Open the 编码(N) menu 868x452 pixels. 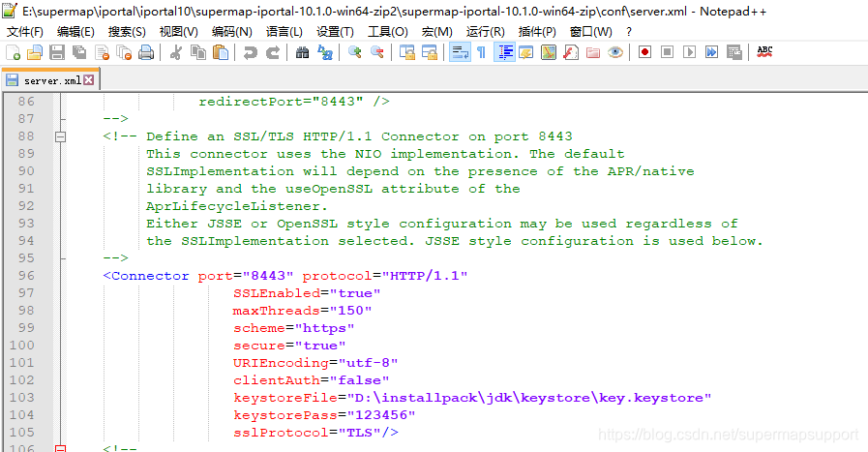[231, 32]
